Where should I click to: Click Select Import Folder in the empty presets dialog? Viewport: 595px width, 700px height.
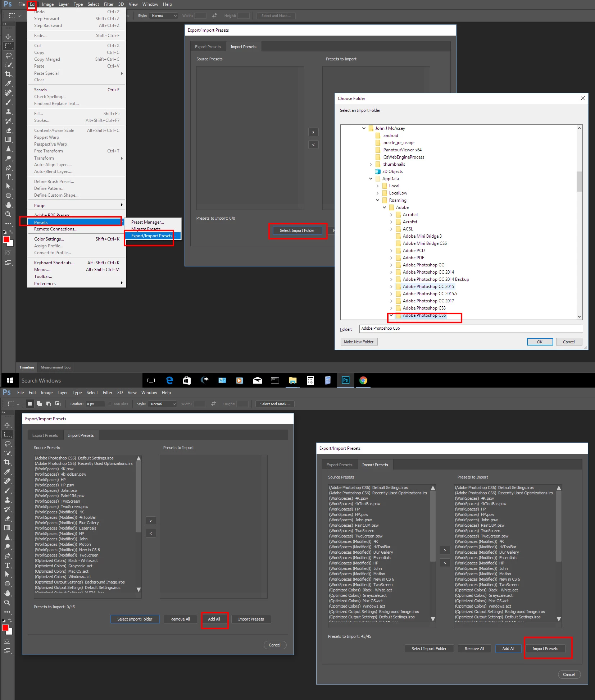(x=297, y=230)
